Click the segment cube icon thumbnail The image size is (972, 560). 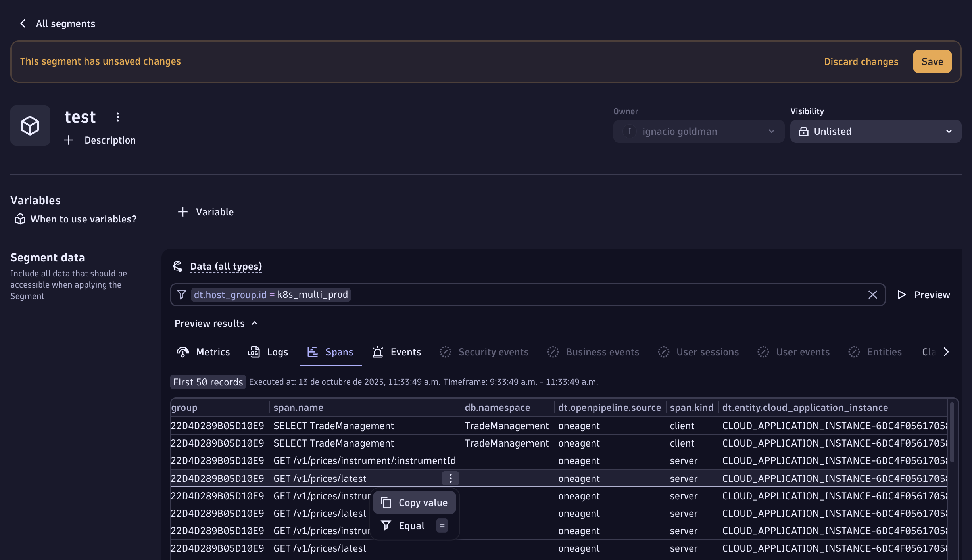pos(30,126)
